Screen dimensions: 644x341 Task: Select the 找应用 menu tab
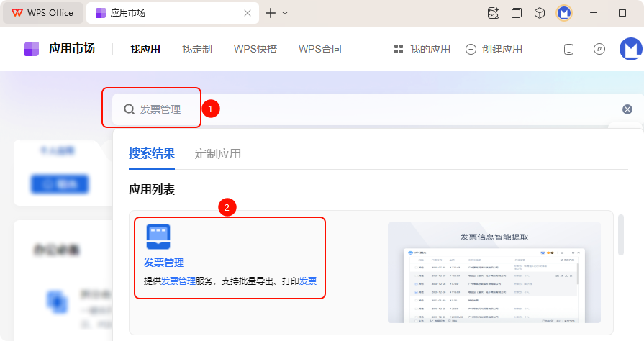click(145, 49)
